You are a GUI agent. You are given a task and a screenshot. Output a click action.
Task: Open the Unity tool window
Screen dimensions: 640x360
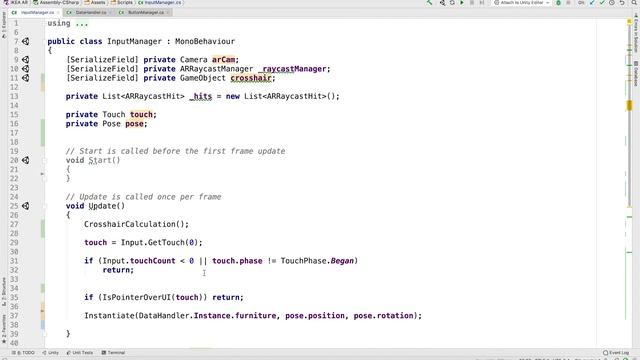click(51, 353)
